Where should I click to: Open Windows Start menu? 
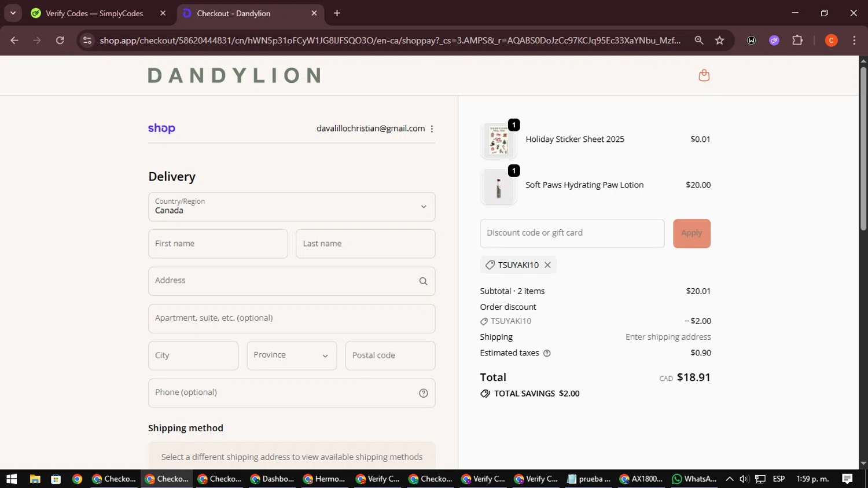pyautogui.click(x=12, y=479)
